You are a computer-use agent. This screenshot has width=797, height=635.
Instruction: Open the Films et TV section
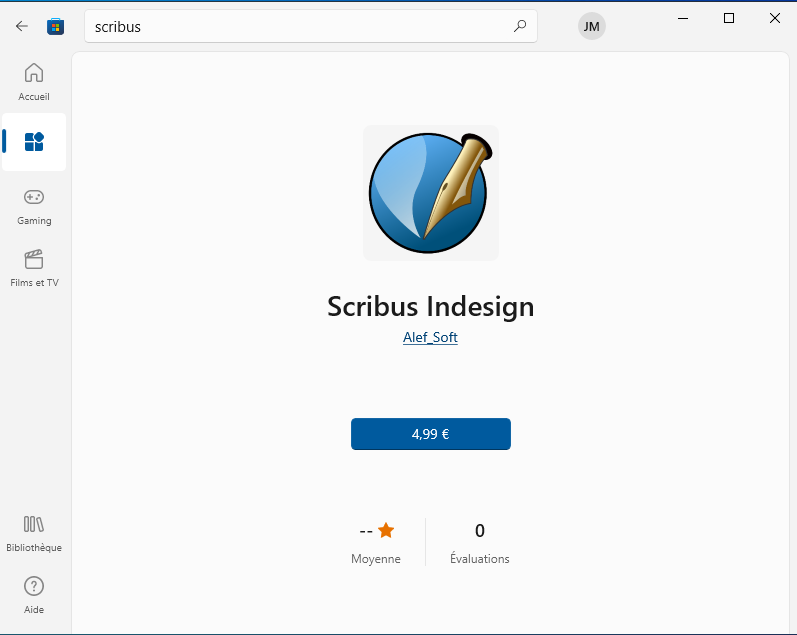pyautogui.click(x=34, y=267)
